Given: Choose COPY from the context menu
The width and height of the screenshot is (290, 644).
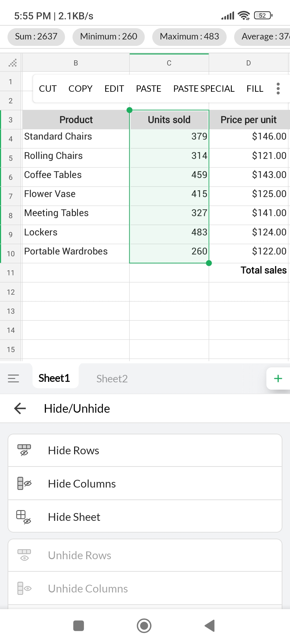Looking at the screenshot, I should point(80,89).
